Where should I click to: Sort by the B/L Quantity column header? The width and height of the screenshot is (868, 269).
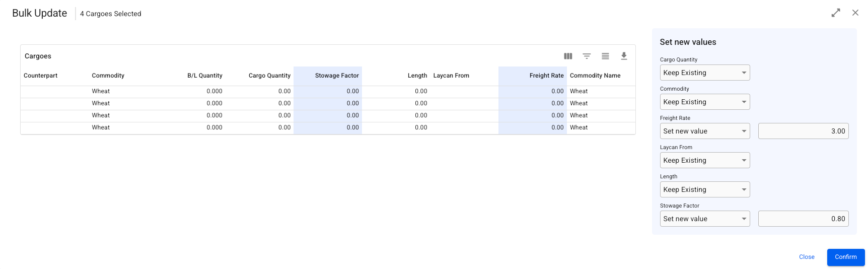point(205,76)
